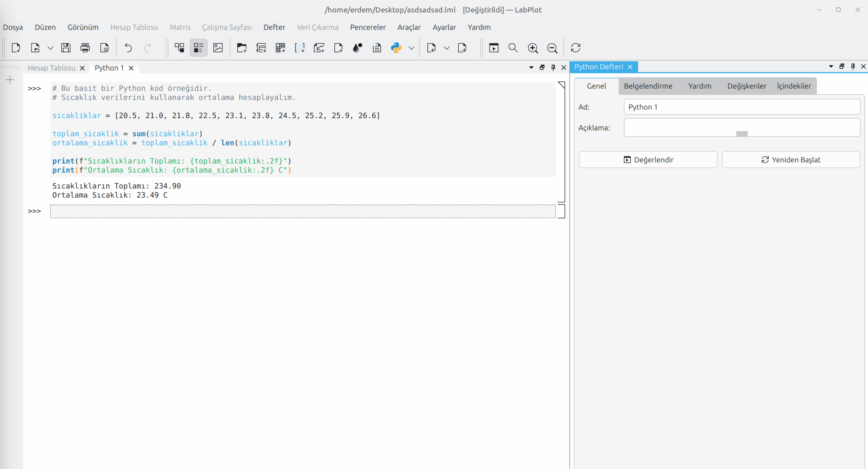868x469 pixels.
Task: Expand the open recent files arrow
Action: [x=51, y=48]
